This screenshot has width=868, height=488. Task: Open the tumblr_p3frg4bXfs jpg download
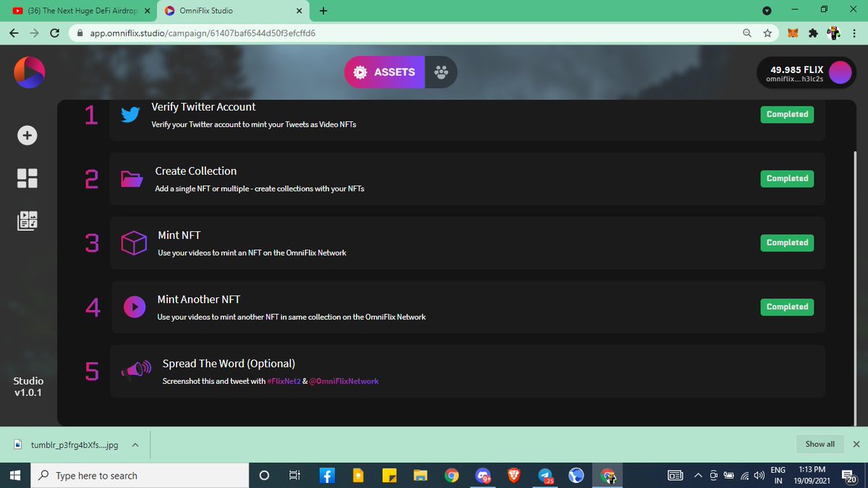(75, 445)
